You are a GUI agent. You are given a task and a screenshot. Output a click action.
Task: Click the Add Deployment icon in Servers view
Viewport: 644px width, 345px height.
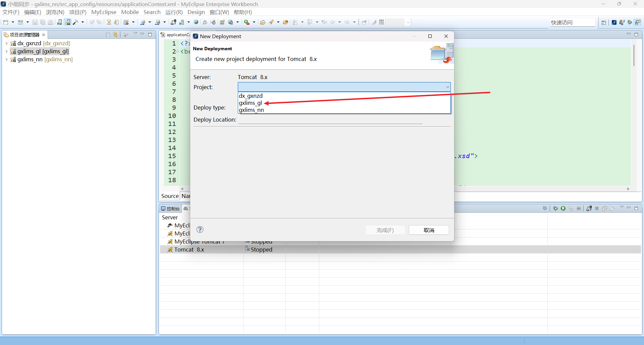click(589, 208)
